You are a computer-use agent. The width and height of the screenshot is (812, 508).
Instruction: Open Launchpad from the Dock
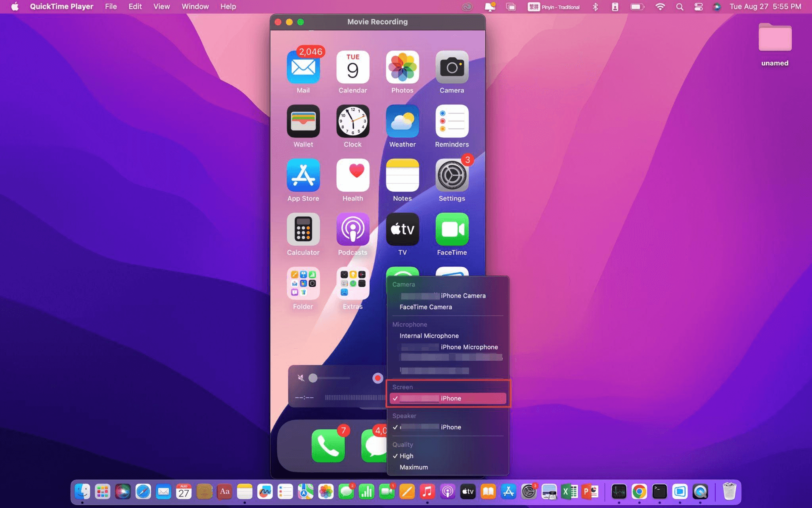(102, 492)
